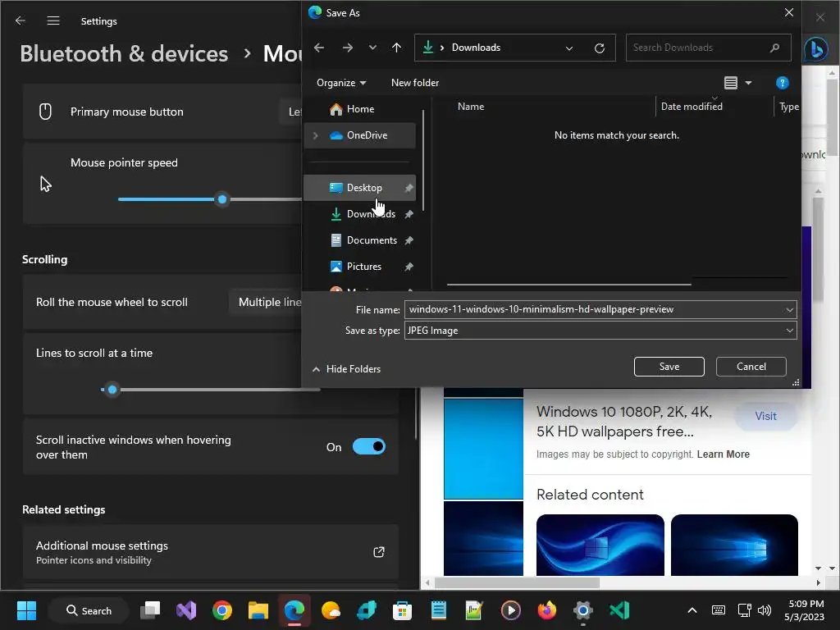The width and height of the screenshot is (840, 630).
Task: Select Home in navigation pane
Action: [359, 109]
